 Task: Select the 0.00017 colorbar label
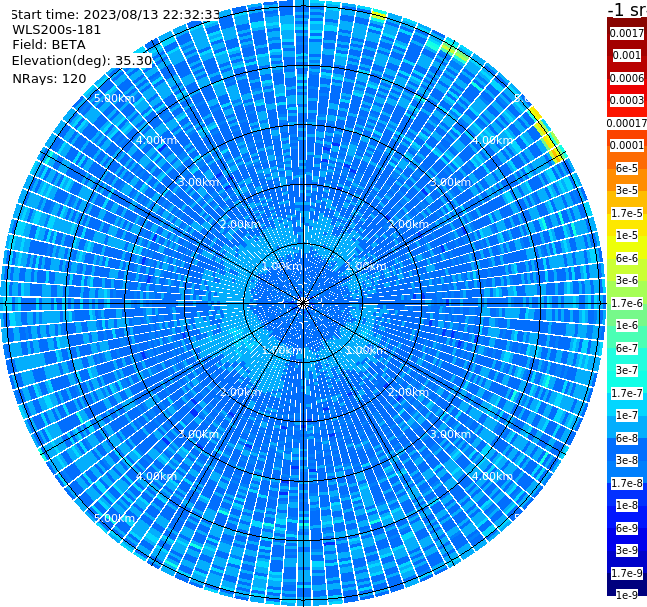coord(627,123)
